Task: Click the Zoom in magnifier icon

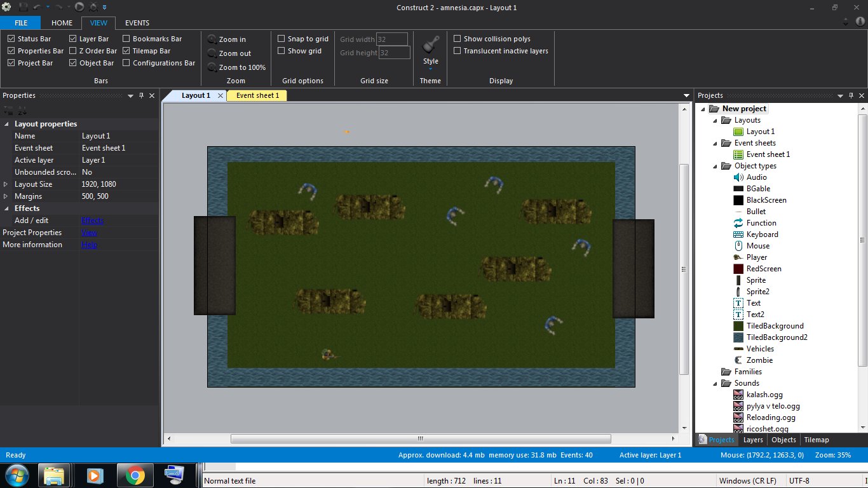Action: tap(212, 39)
